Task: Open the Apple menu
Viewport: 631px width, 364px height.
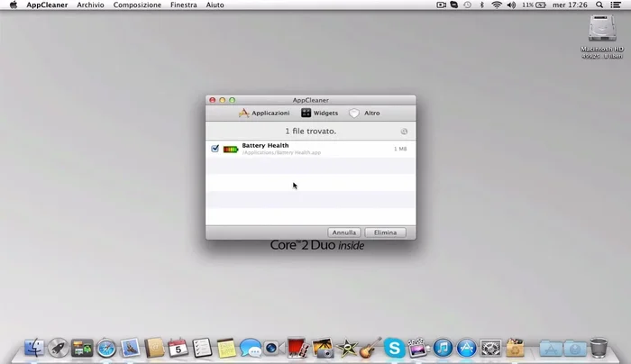Action: [14, 5]
